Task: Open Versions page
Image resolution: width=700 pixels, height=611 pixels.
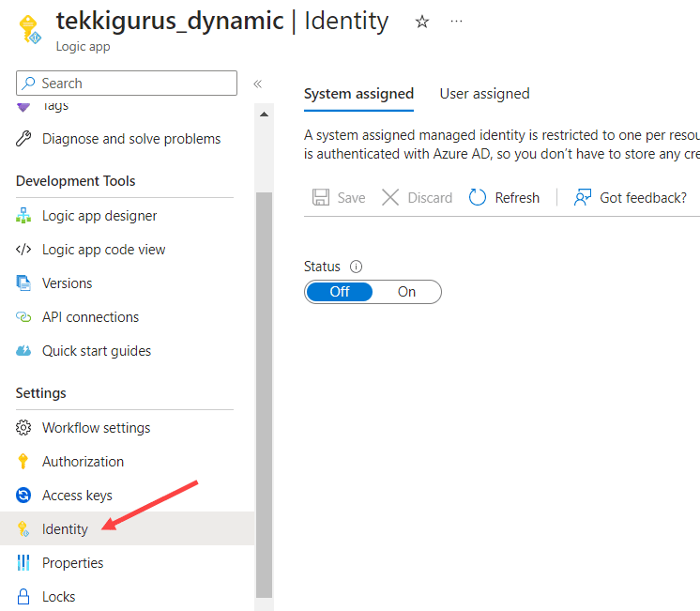Action: coord(67,283)
